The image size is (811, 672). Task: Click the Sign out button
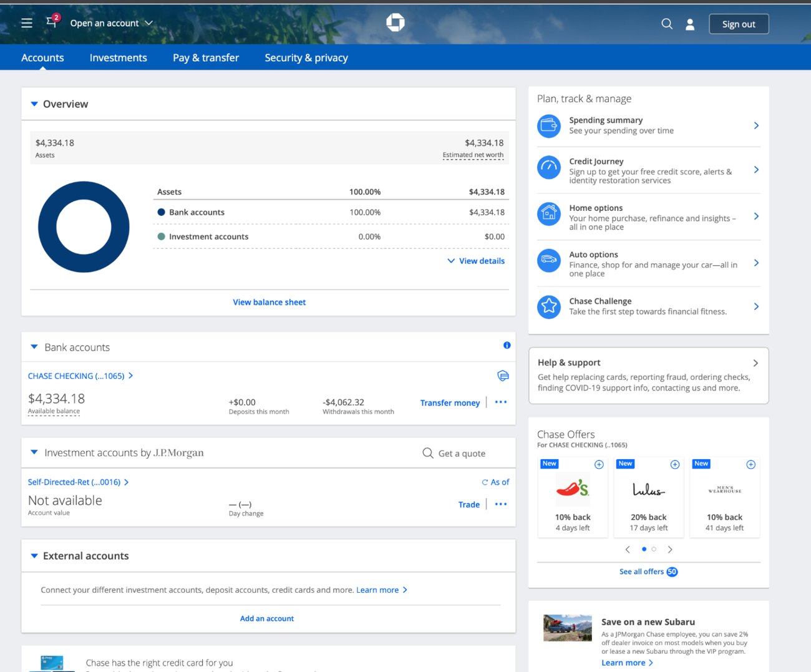click(x=739, y=24)
